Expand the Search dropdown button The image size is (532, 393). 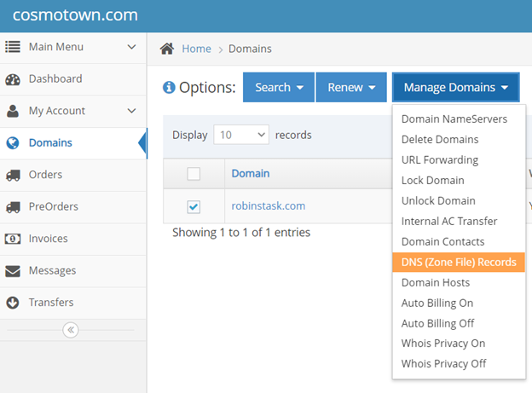pos(279,88)
